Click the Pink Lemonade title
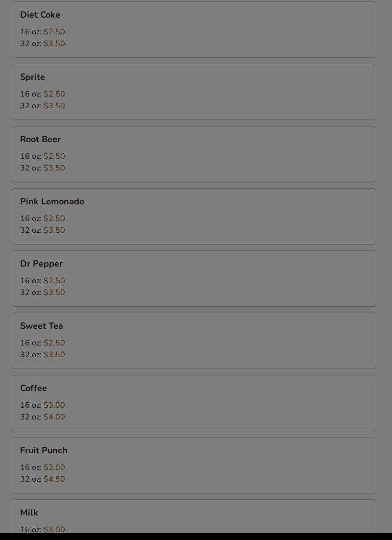392x540 pixels. [52, 201]
